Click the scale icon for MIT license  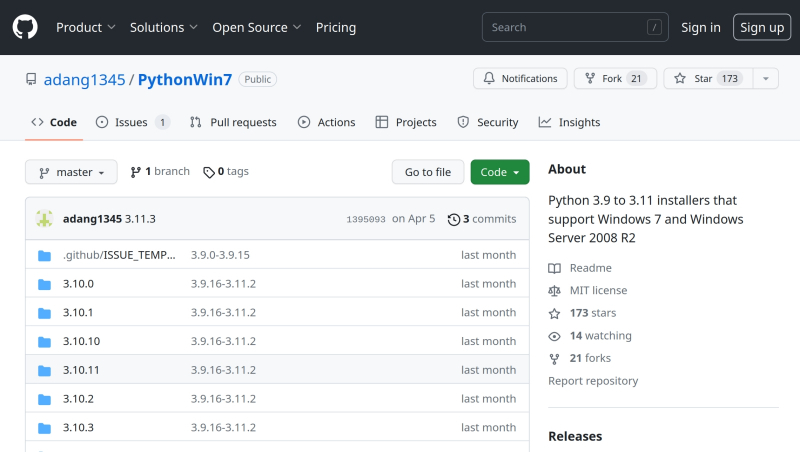coord(555,291)
